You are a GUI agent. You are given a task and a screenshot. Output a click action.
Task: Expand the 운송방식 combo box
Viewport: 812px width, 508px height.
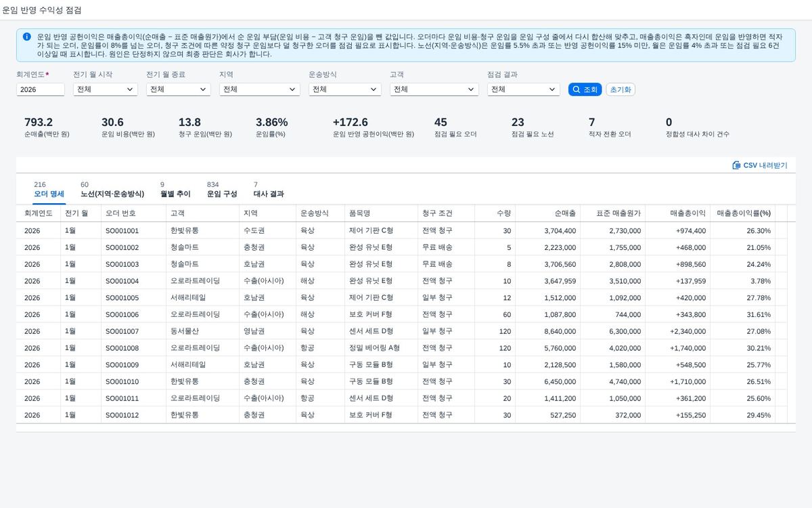(344, 89)
